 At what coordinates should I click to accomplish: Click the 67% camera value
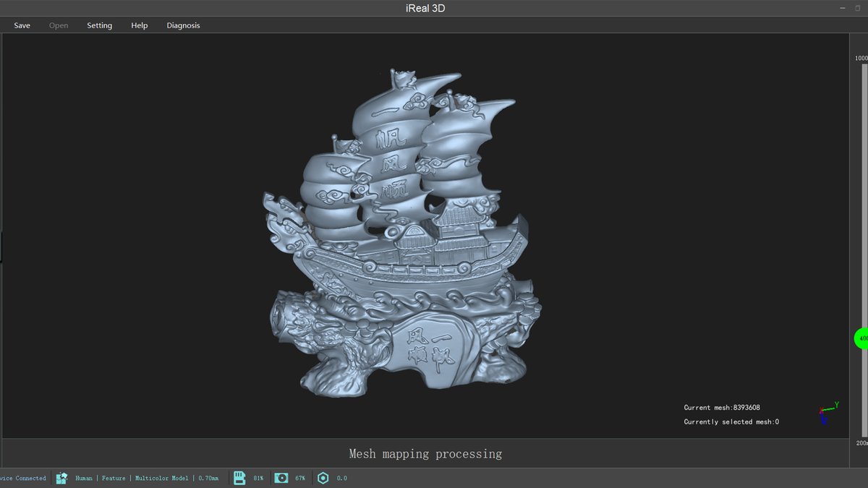coord(300,478)
